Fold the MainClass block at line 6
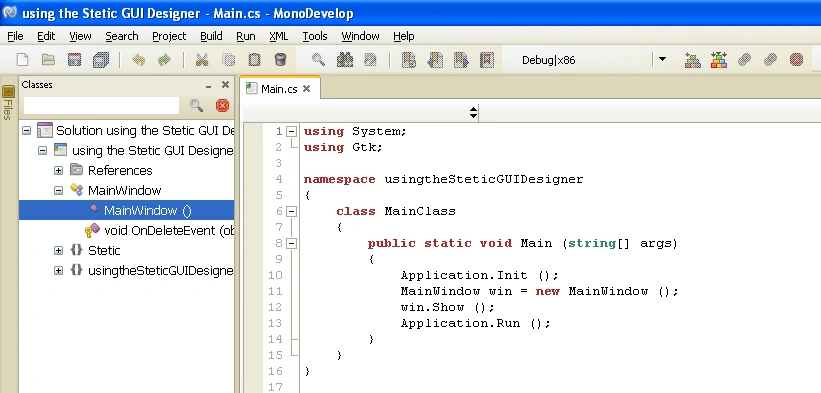821x393 pixels. tap(292, 211)
